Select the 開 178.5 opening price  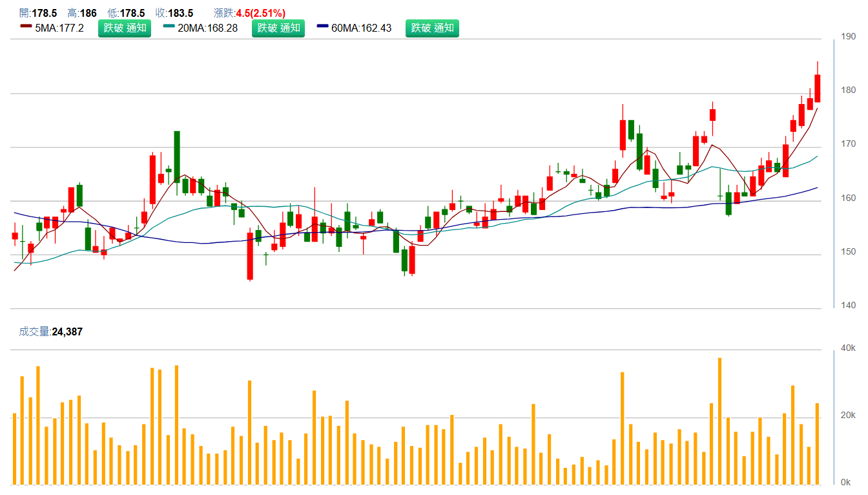pos(37,13)
